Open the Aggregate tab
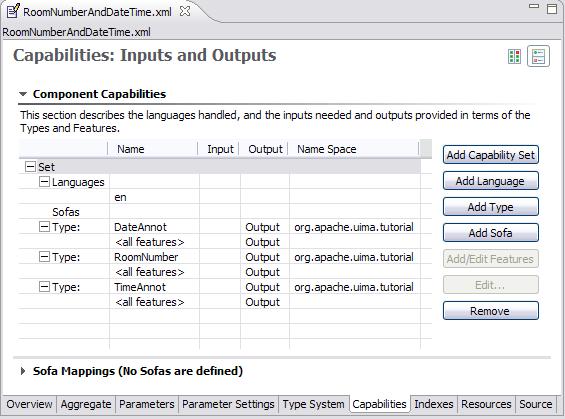The width and height of the screenshot is (565, 419). (86, 404)
